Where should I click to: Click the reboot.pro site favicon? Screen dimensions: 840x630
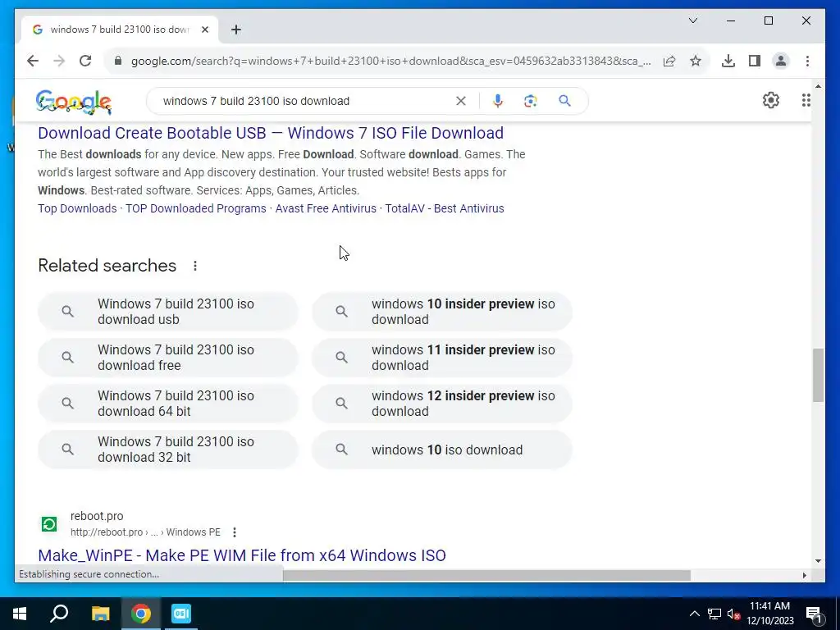tap(49, 524)
